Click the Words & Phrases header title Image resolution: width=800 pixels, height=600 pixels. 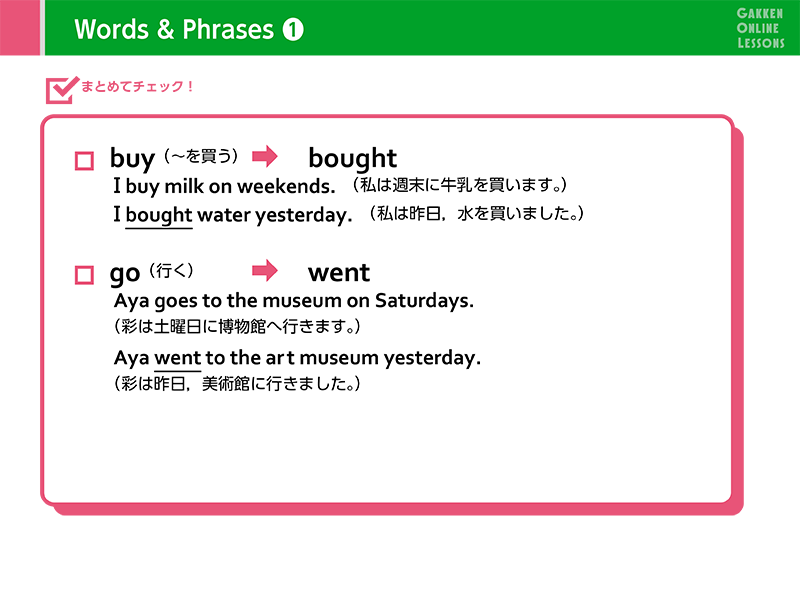tap(173, 30)
